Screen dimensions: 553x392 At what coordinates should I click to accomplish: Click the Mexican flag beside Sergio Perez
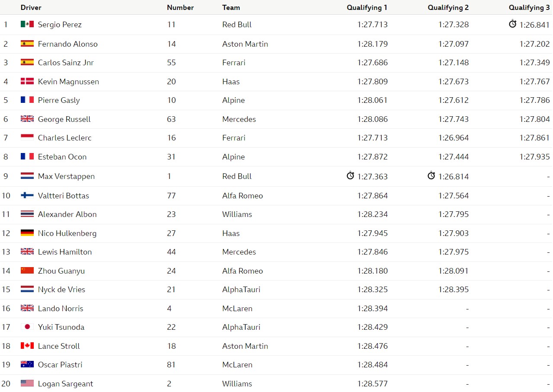[x=27, y=24]
